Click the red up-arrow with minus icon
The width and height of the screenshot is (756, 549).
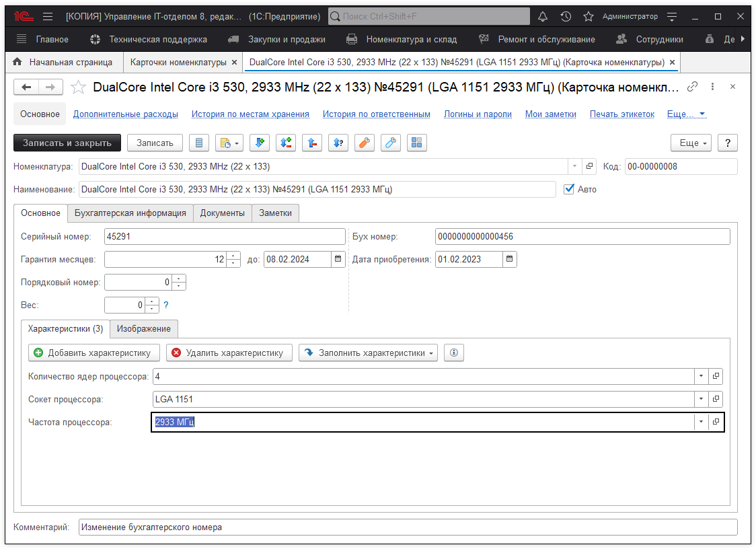[x=311, y=143]
